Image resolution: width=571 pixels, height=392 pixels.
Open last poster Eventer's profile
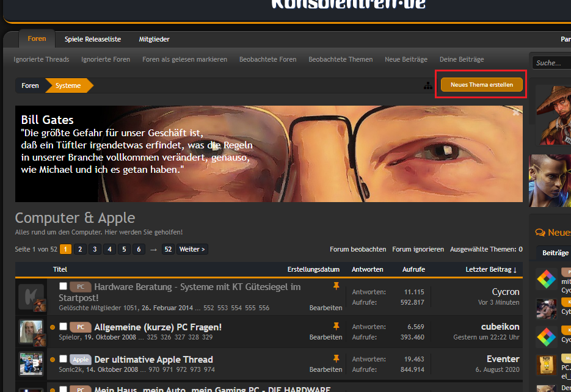click(503, 359)
